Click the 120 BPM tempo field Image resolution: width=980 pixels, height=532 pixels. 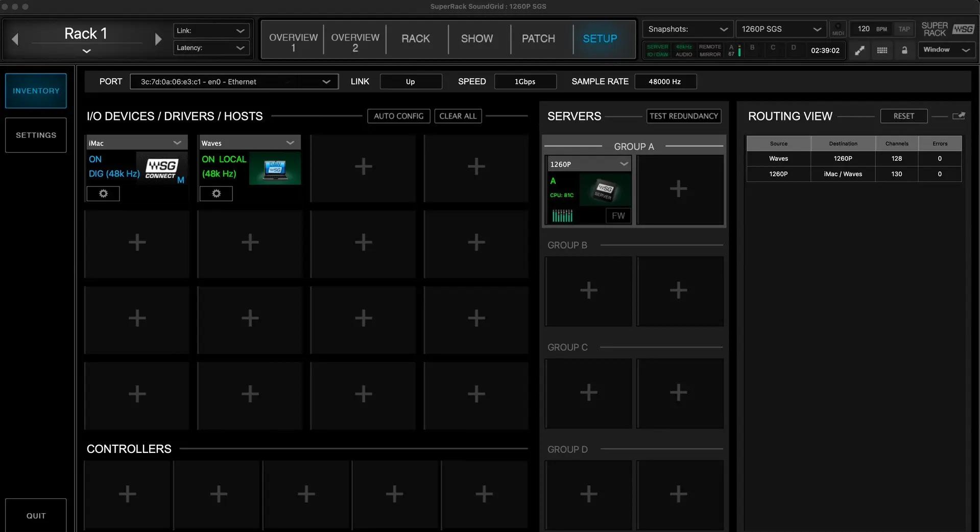point(872,29)
